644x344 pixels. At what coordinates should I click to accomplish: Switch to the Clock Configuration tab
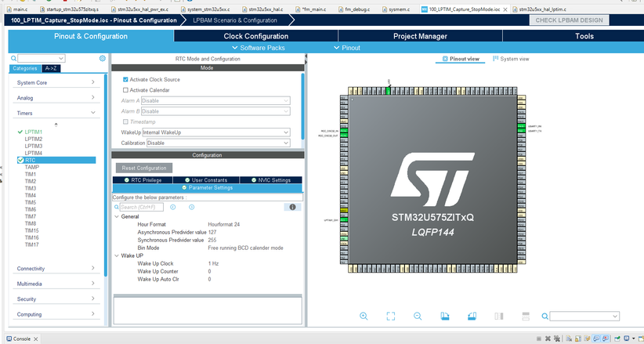coord(256,36)
